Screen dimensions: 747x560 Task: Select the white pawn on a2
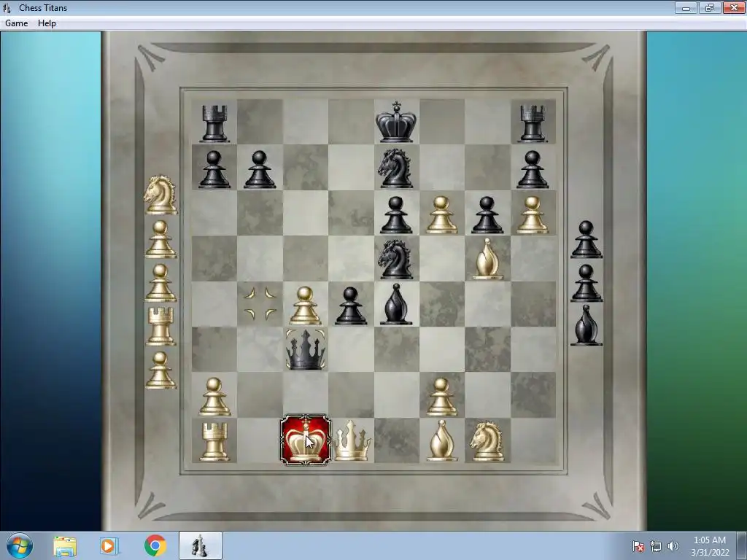click(214, 397)
